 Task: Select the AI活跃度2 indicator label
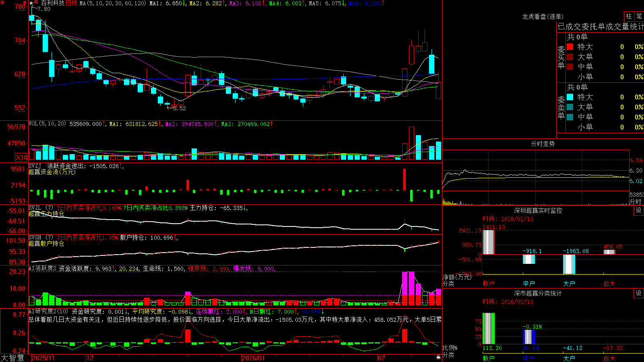(42, 269)
